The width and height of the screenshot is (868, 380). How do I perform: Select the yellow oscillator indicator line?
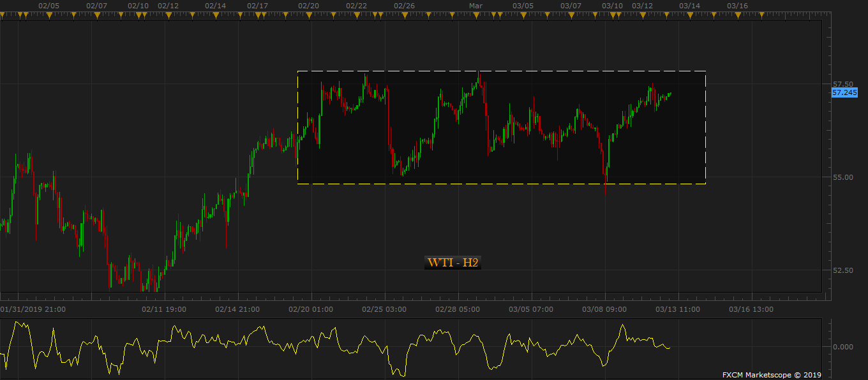click(x=335, y=347)
